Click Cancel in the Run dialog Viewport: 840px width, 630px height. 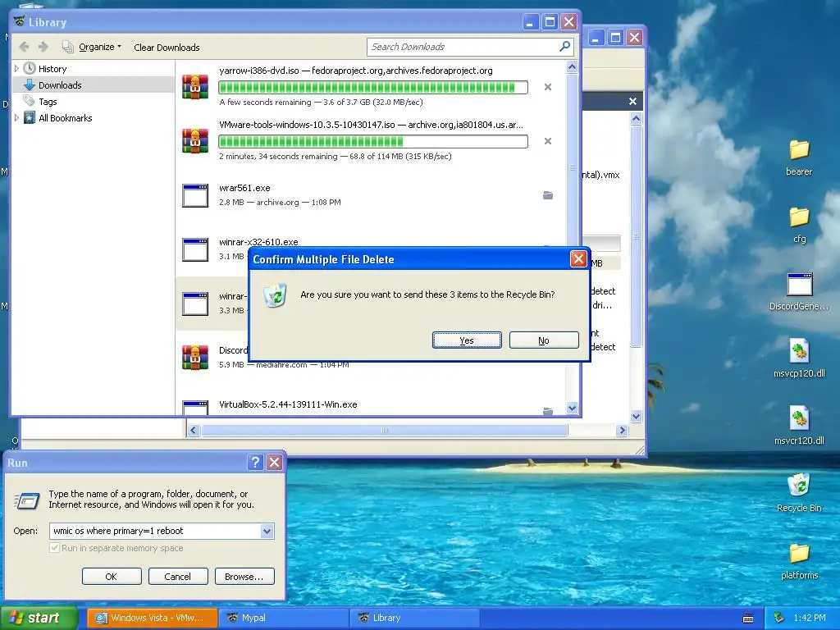[178, 577]
